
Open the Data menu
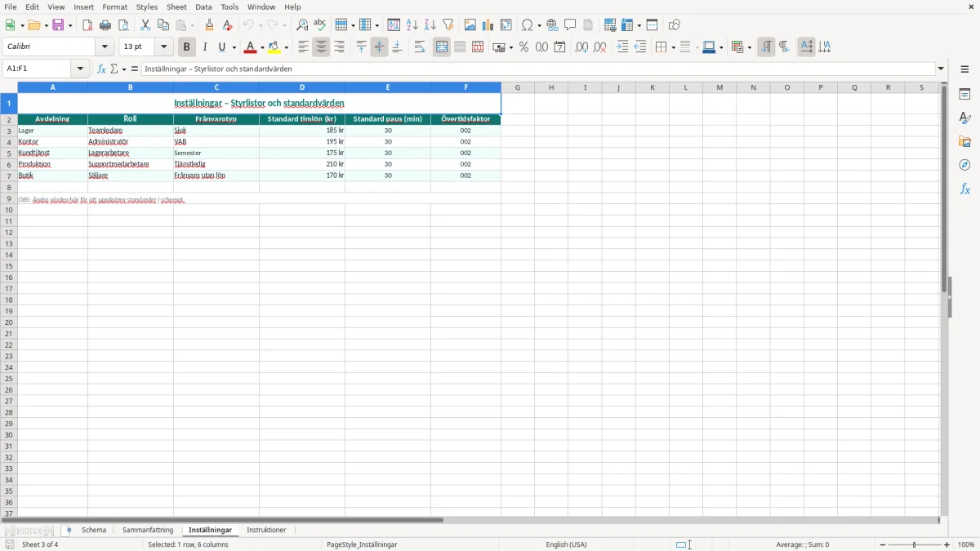click(x=203, y=7)
